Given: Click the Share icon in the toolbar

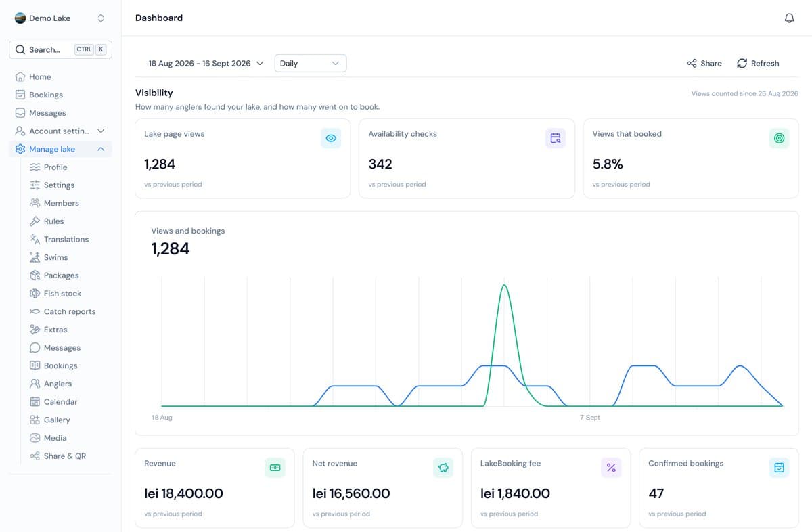Looking at the screenshot, I should 692,63.
